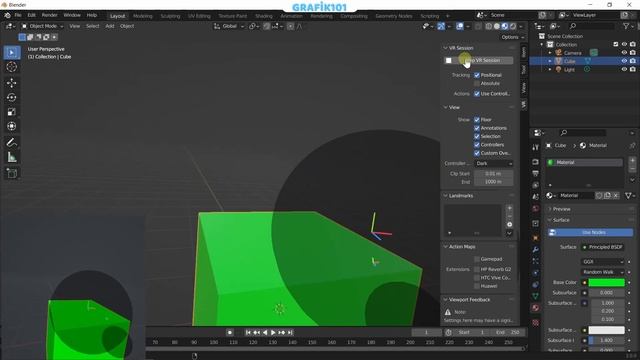Image resolution: width=640 pixels, height=360 pixels.
Task: Jump to the end frame
Action: tap(290, 333)
